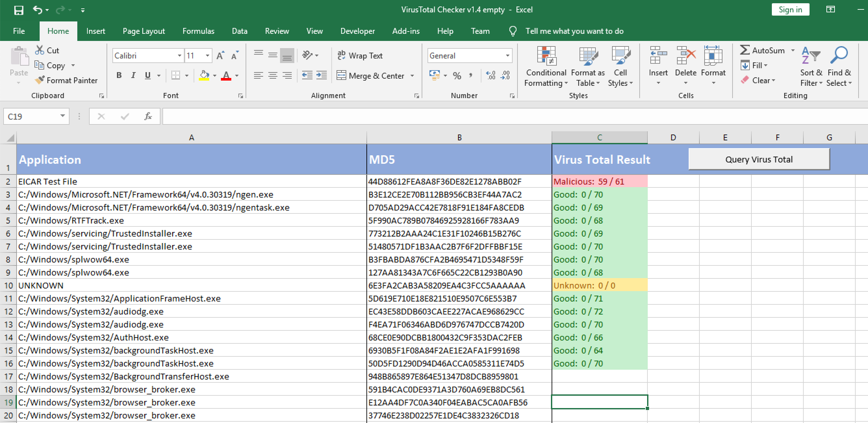This screenshot has height=423, width=868.
Task: Toggle Wrap Text
Action: click(x=360, y=56)
